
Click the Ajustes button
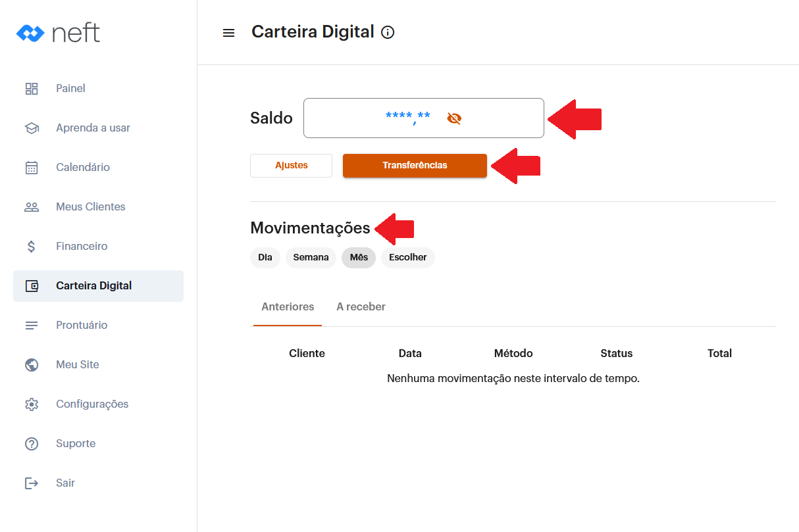pyautogui.click(x=291, y=166)
